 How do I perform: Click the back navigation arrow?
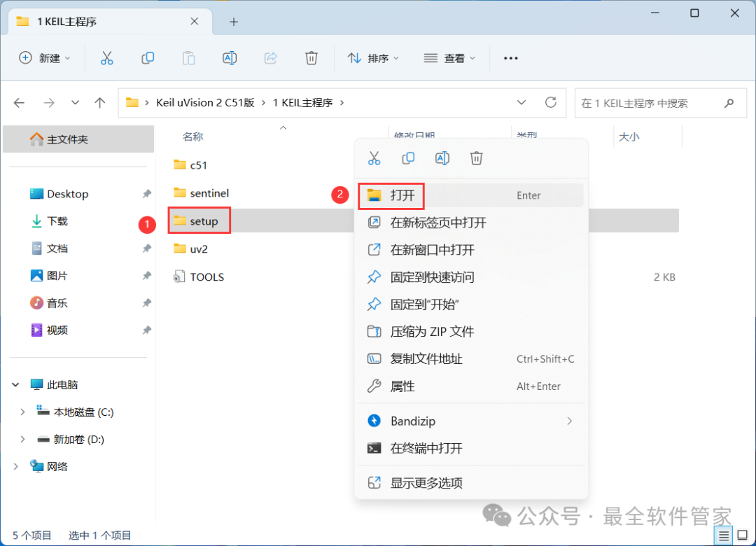pyautogui.click(x=19, y=102)
